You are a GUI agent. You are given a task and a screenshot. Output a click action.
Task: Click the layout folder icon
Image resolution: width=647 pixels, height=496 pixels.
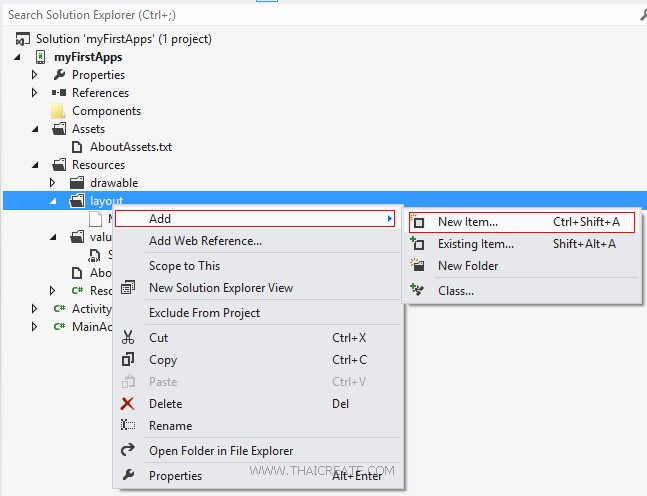[77, 201]
